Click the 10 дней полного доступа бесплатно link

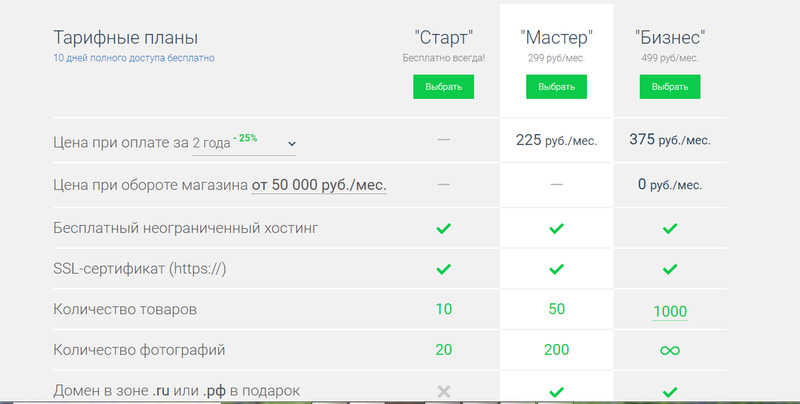tap(134, 58)
